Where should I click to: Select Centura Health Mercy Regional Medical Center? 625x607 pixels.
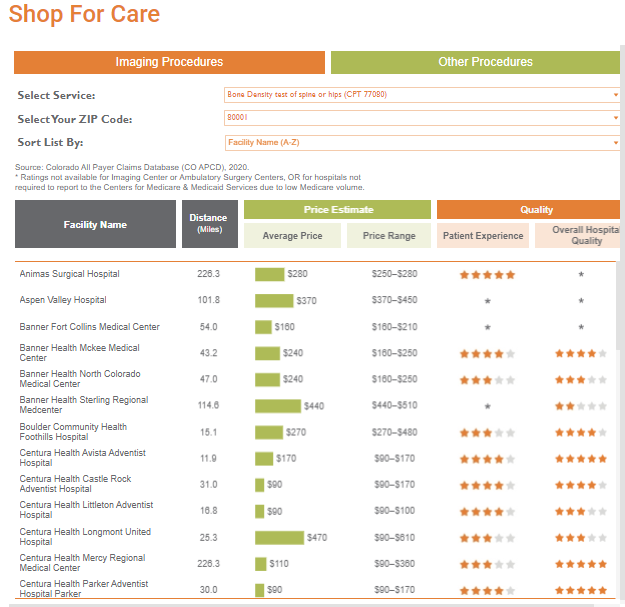click(x=82, y=562)
